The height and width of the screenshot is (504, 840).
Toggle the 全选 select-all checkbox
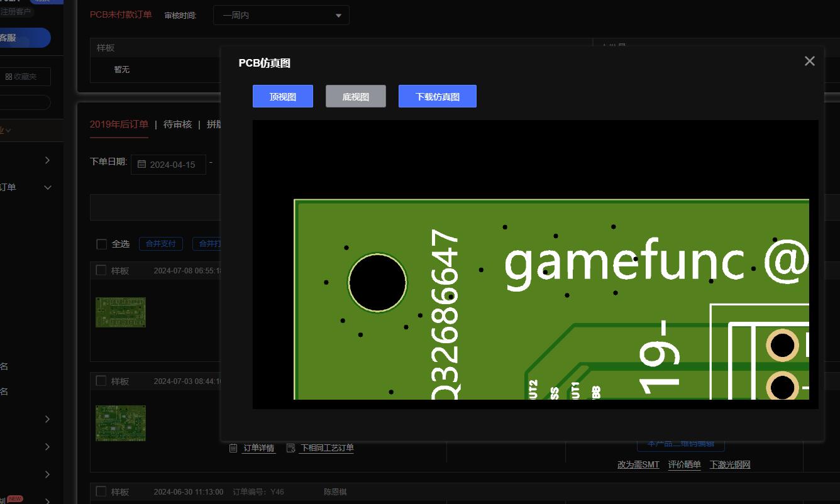coord(101,244)
